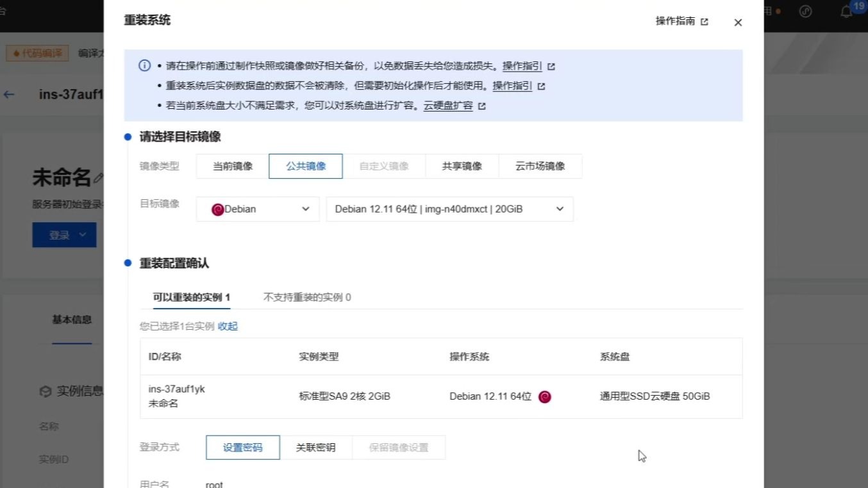868x488 pixels.
Task: Click 通用型SSD云硬盘 50GiB cell
Action: (655, 396)
